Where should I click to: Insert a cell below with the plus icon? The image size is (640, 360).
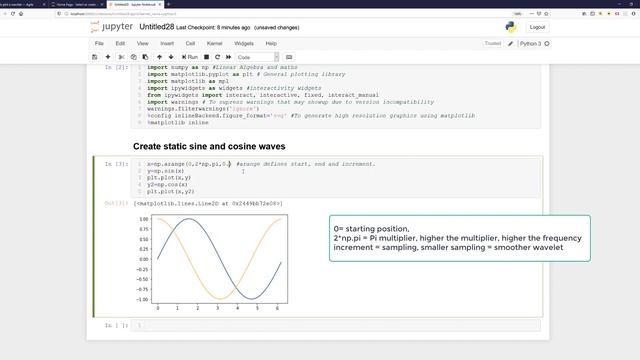(x=108, y=57)
